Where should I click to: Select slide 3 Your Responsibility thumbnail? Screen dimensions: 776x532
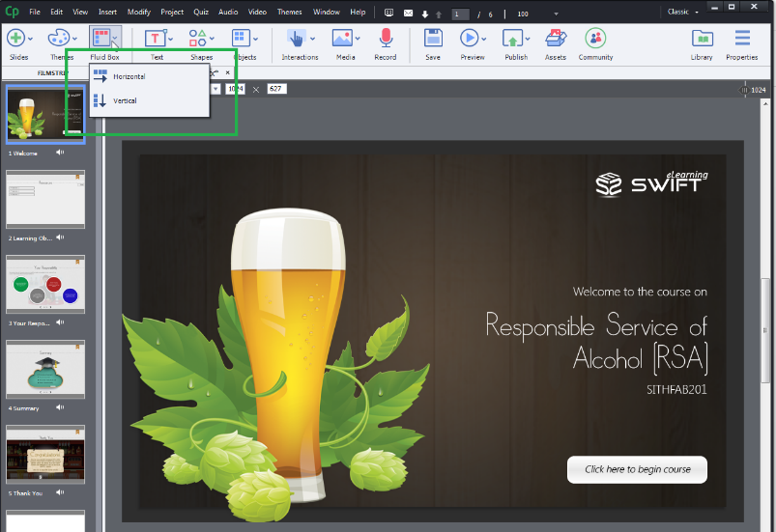(x=45, y=284)
